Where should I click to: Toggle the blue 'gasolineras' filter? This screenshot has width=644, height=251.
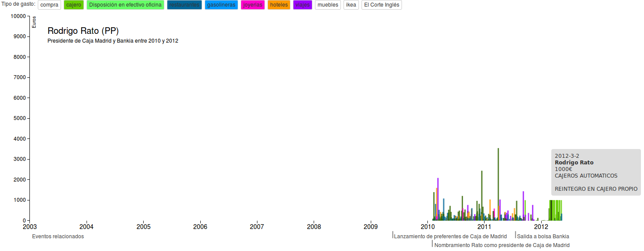pos(221,5)
